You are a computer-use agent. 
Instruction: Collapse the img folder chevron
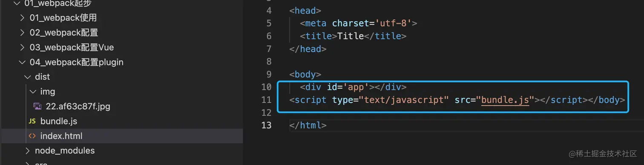[33, 92]
